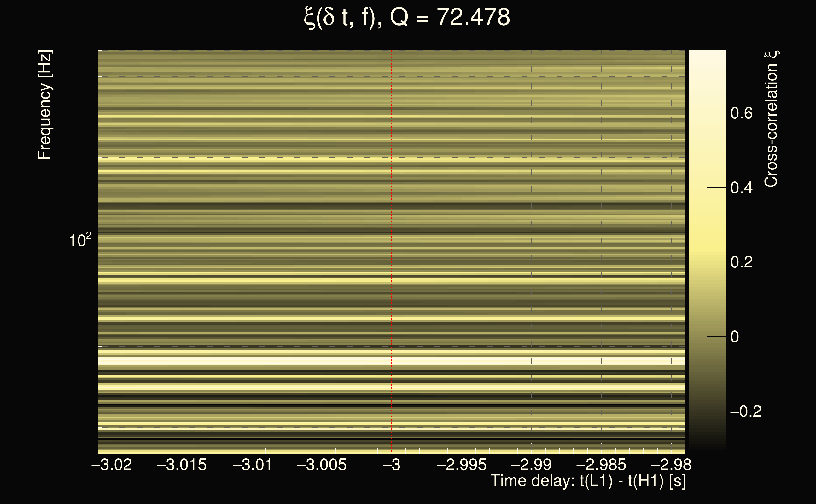Click the Cross-correlation ξ colorbar label

[x=771, y=119]
